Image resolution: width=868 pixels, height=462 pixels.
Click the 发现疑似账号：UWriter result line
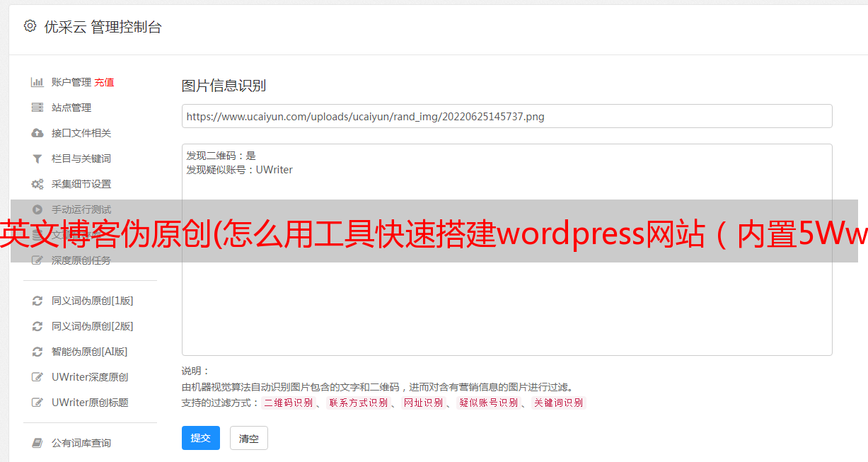click(x=240, y=170)
